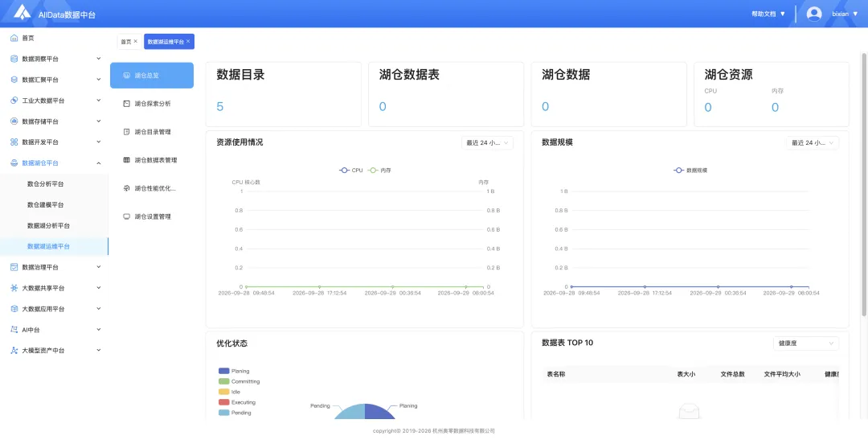Click the Pending slice of pie chart
The height and width of the screenshot is (440, 868).
coord(351,413)
